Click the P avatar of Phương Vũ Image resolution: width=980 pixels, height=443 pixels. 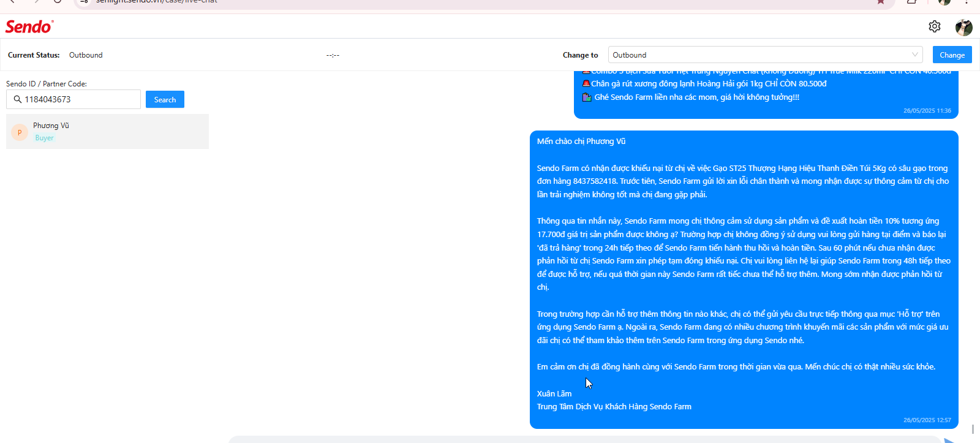pos(20,132)
